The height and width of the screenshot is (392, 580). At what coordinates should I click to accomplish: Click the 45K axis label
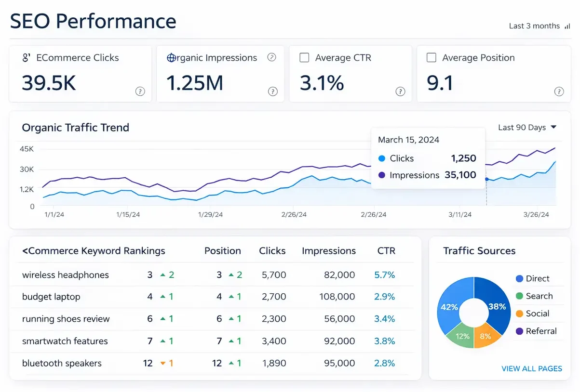27,149
